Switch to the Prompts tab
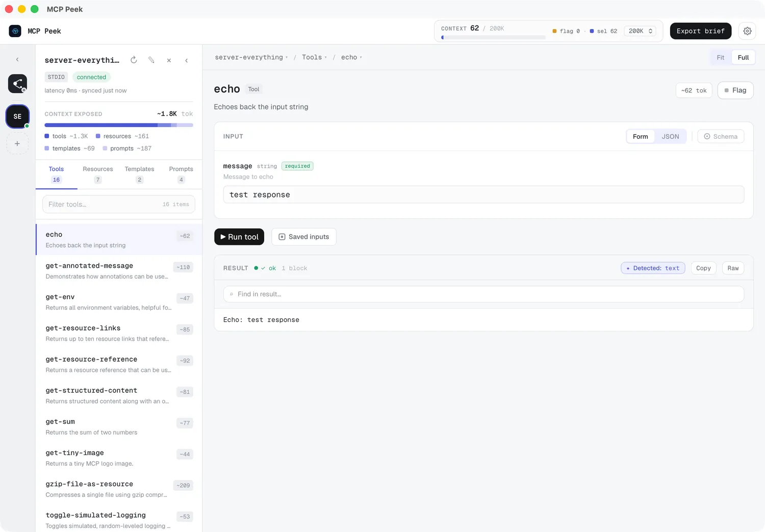Screen dimensions: 765x532 pyautogui.click(x=181, y=174)
